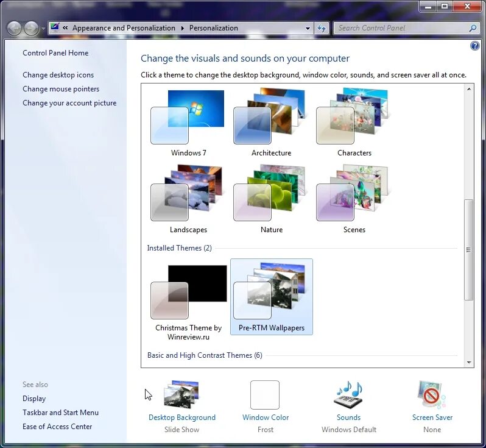Maximize the Personalization window
Viewport: 486px width, 448px height.
[445, 6]
